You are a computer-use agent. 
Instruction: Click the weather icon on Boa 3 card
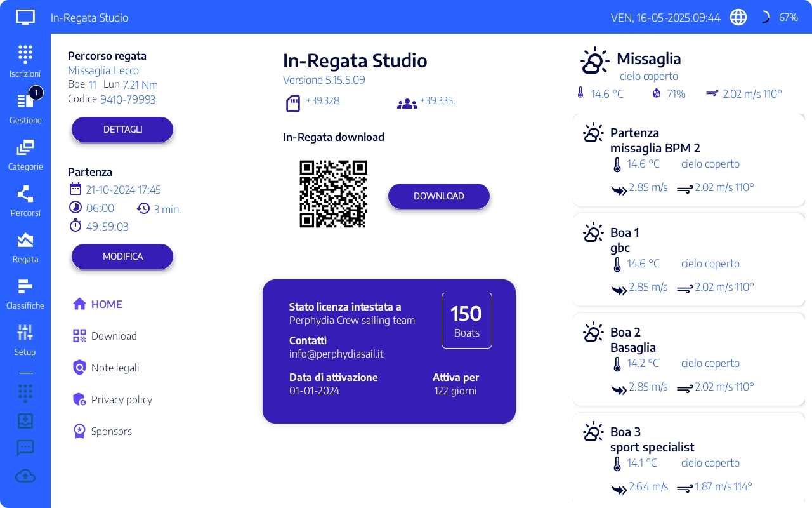[x=593, y=432]
